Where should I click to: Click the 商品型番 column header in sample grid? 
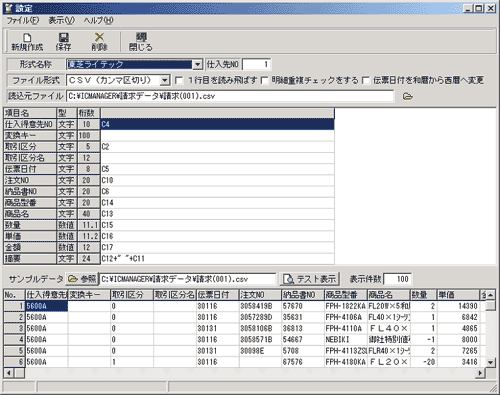(x=346, y=295)
